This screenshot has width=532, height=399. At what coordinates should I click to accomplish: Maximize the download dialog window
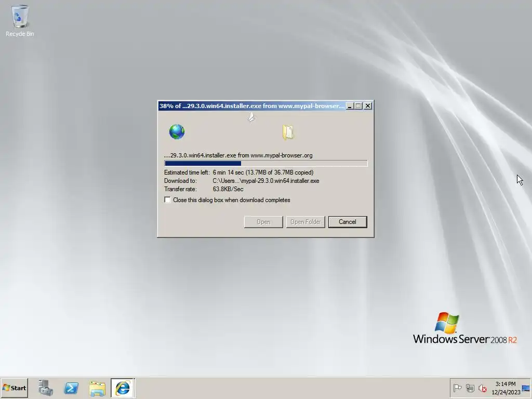coord(358,106)
